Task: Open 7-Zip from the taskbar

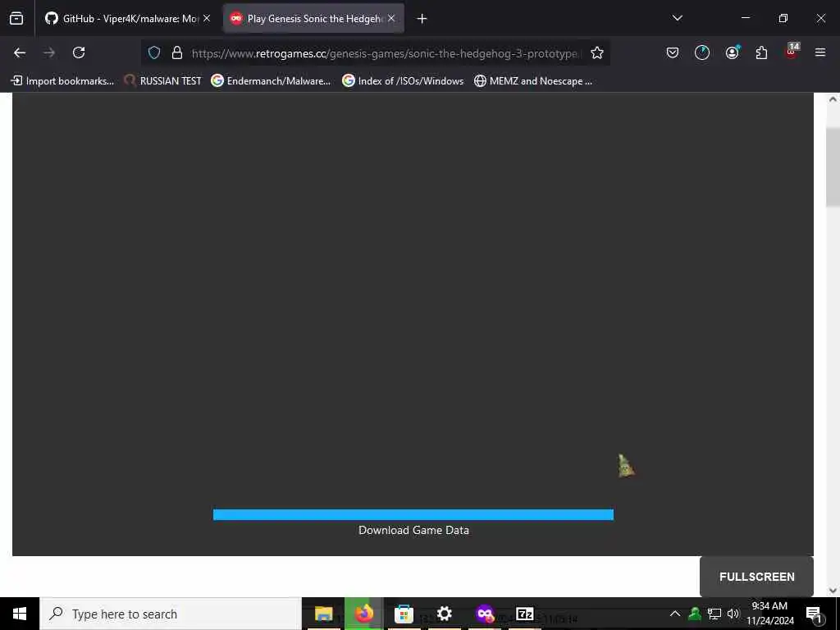Action: 524,614
